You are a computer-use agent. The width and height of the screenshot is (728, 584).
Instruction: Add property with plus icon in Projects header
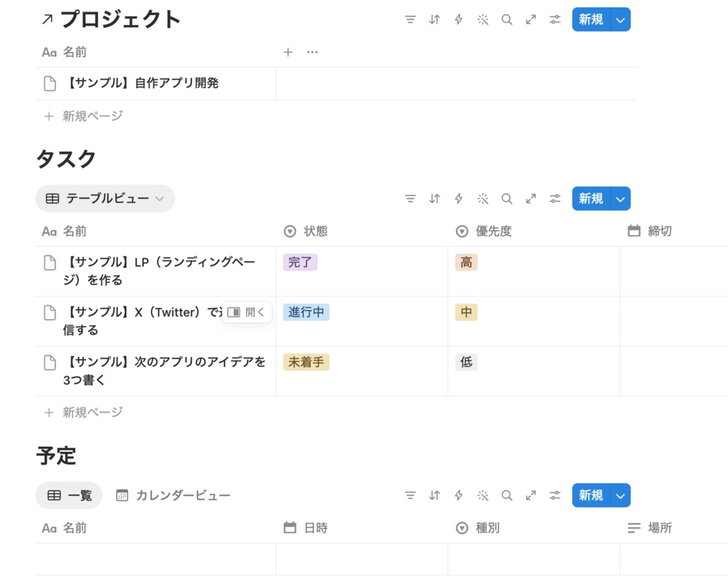pyautogui.click(x=288, y=52)
